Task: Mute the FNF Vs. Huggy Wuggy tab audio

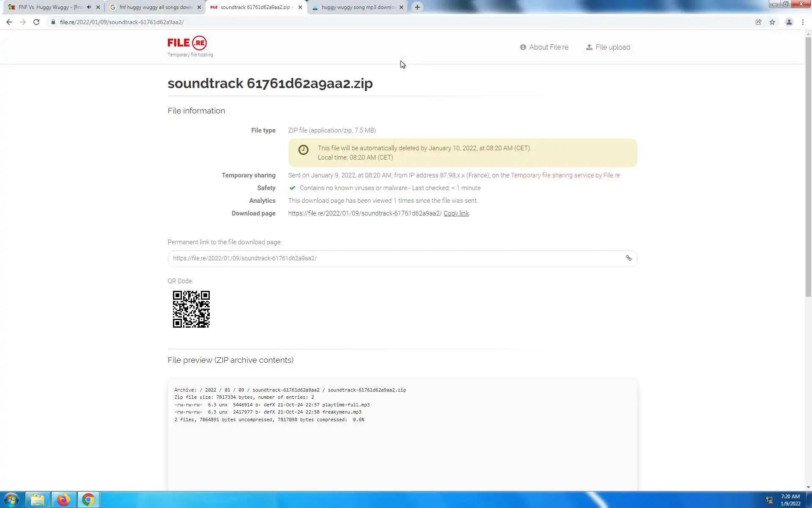Action: [89, 7]
